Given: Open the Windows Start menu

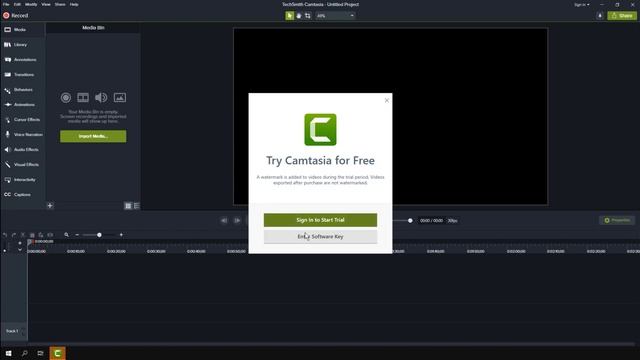Looking at the screenshot, I should point(8,353).
